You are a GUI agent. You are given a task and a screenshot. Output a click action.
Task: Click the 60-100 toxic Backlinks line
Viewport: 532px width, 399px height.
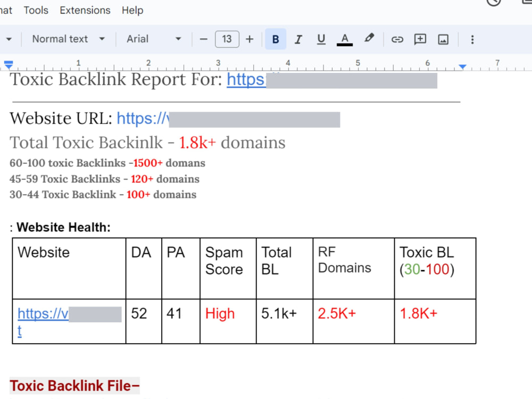click(x=107, y=163)
